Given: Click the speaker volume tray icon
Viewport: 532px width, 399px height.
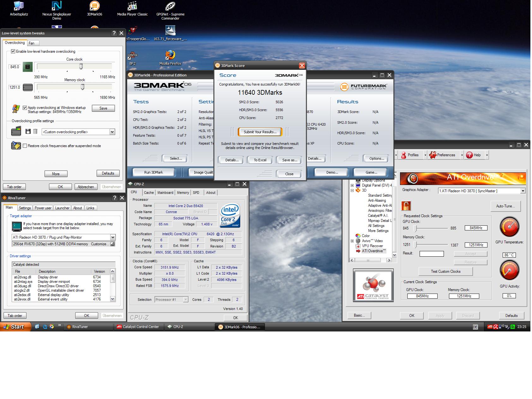Looking at the screenshot, I should point(507,327).
